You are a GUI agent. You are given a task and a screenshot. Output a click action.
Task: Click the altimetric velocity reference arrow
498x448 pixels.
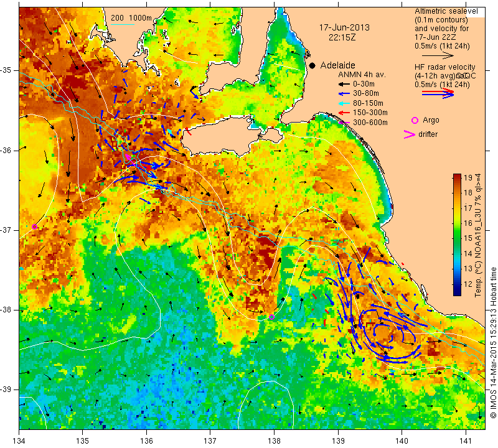(438, 55)
